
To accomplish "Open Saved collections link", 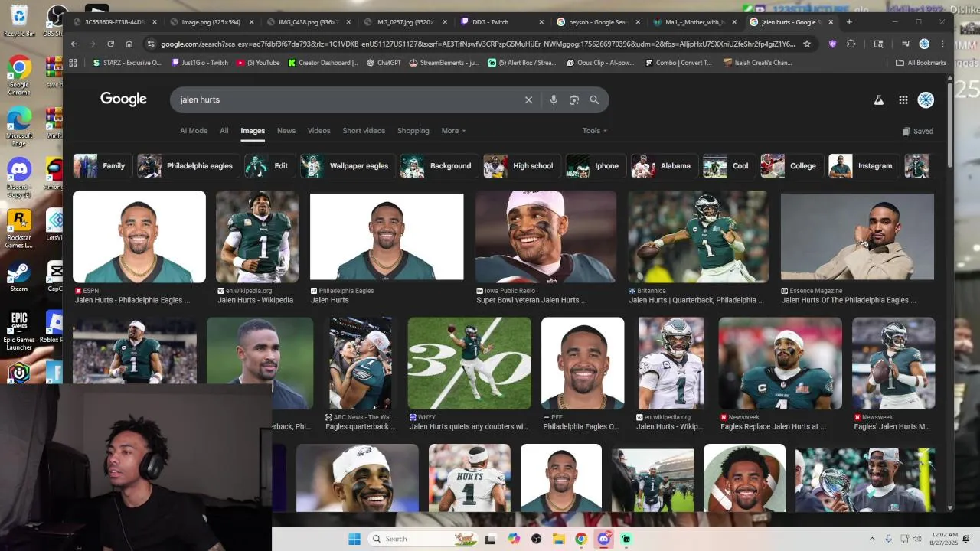I will (x=917, y=131).
